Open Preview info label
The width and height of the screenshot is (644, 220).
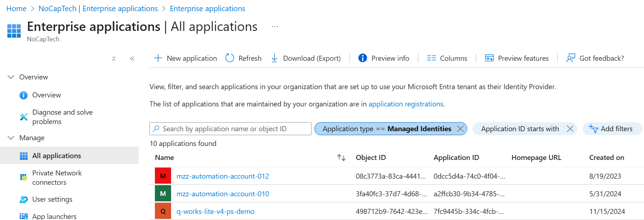tap(390, 58)
